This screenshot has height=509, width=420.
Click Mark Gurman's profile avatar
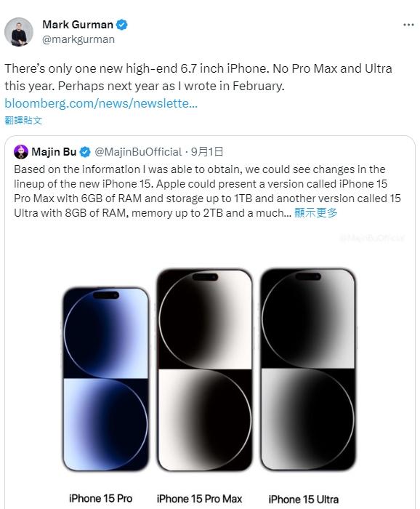tap(19, 32)
